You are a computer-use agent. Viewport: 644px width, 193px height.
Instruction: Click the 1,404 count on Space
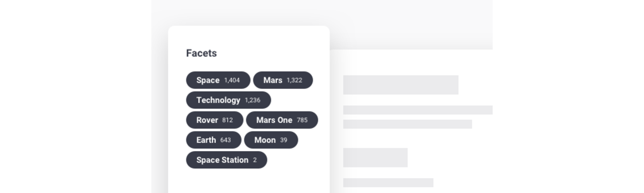pyautogui.click(x=232, y=80)
